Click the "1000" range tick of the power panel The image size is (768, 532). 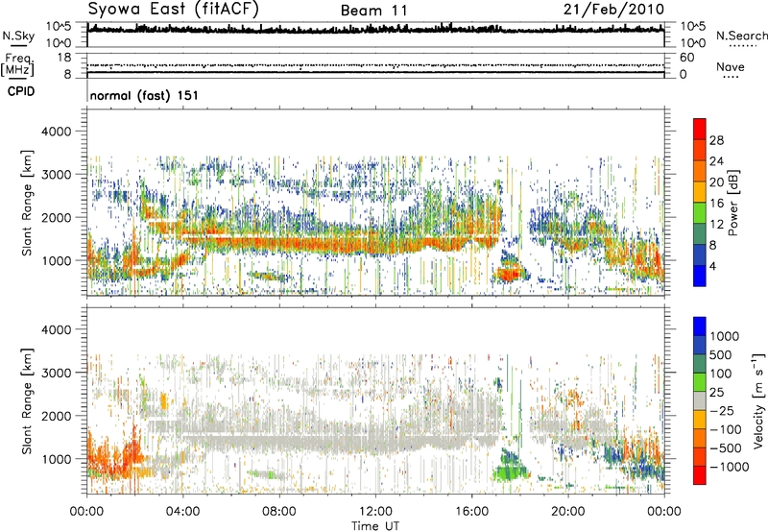pyautogui.click(x=56, y=260)
